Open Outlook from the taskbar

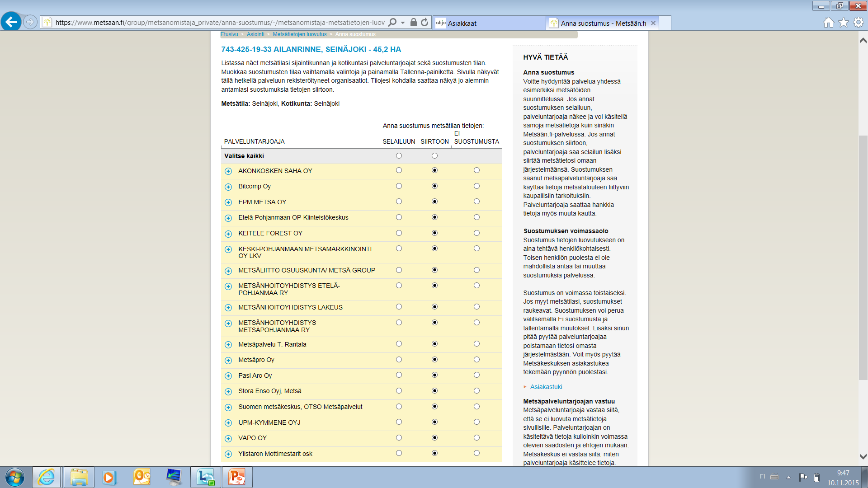[x=142, y=477]
